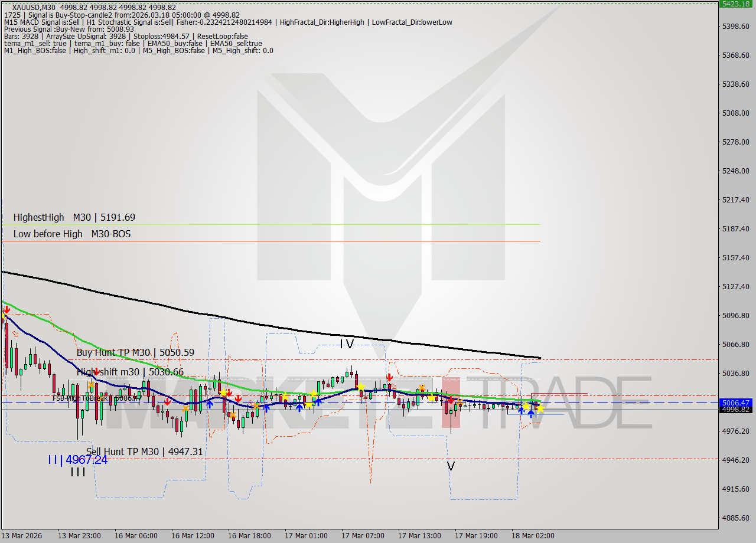Click the II 4967.24 annotation on the chart
Viewport: 756px width, 543px height.
[78, 460]
